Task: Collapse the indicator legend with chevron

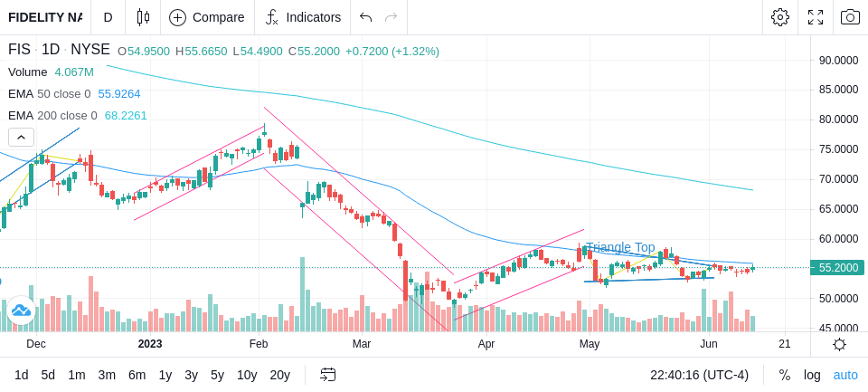Action: point(21,137)
